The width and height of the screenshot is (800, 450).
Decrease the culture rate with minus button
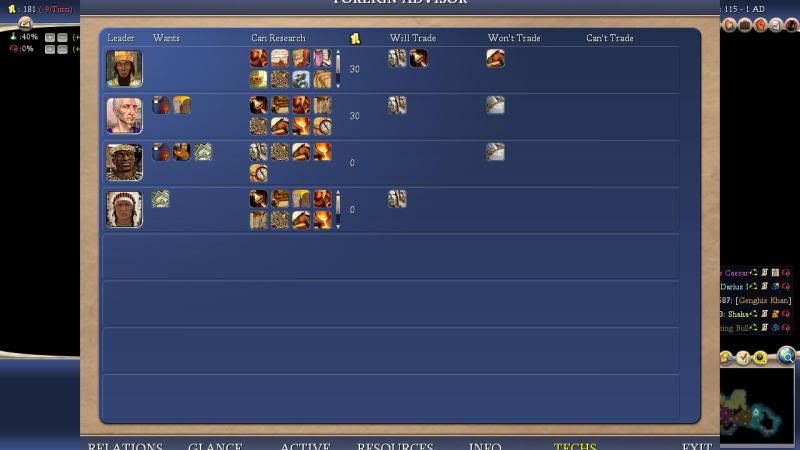pyautogui.click(x=62, y=49)
